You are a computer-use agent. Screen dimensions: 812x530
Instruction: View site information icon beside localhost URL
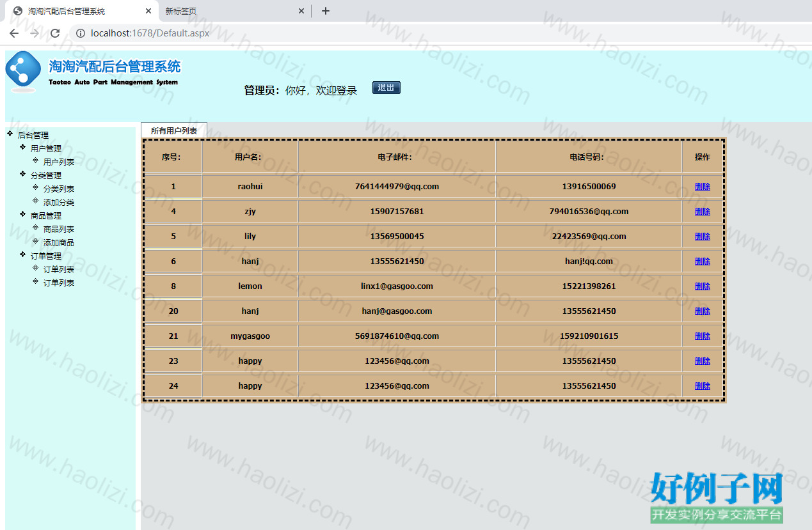(81, 33)
